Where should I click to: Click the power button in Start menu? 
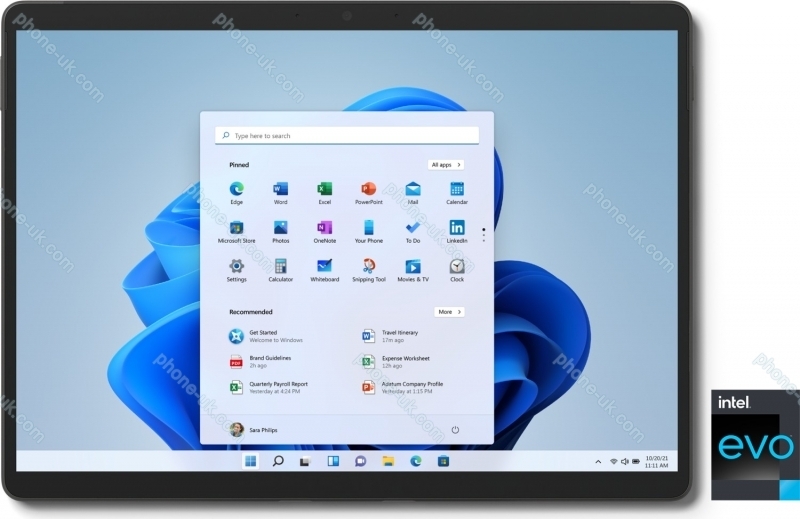[x=455, y=430]
